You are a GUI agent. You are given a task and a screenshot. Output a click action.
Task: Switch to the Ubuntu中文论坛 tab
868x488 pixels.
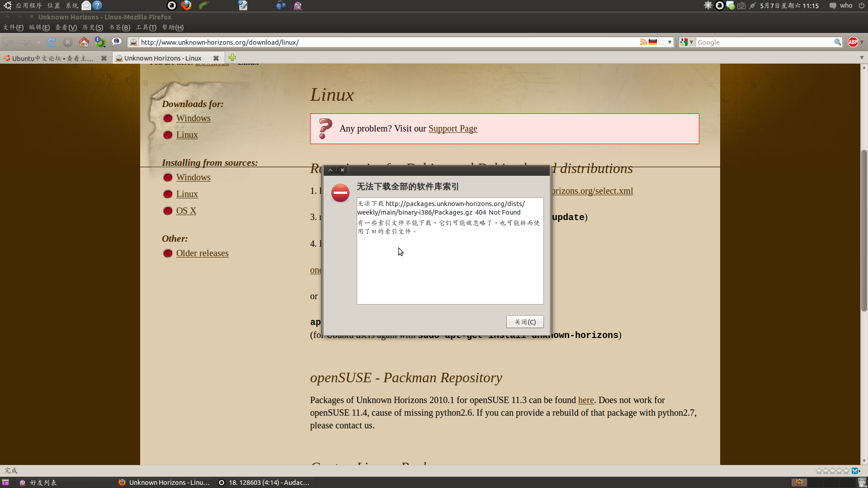(52, 58)
